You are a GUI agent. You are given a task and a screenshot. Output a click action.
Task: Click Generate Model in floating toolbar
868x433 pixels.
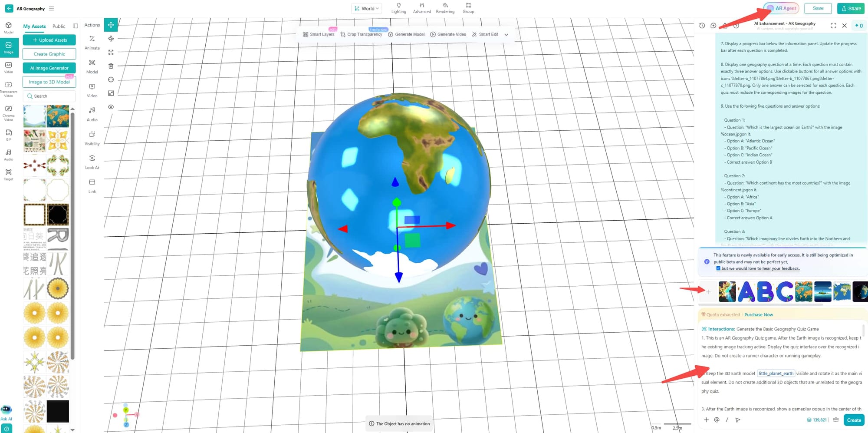[x=406, y=34]
